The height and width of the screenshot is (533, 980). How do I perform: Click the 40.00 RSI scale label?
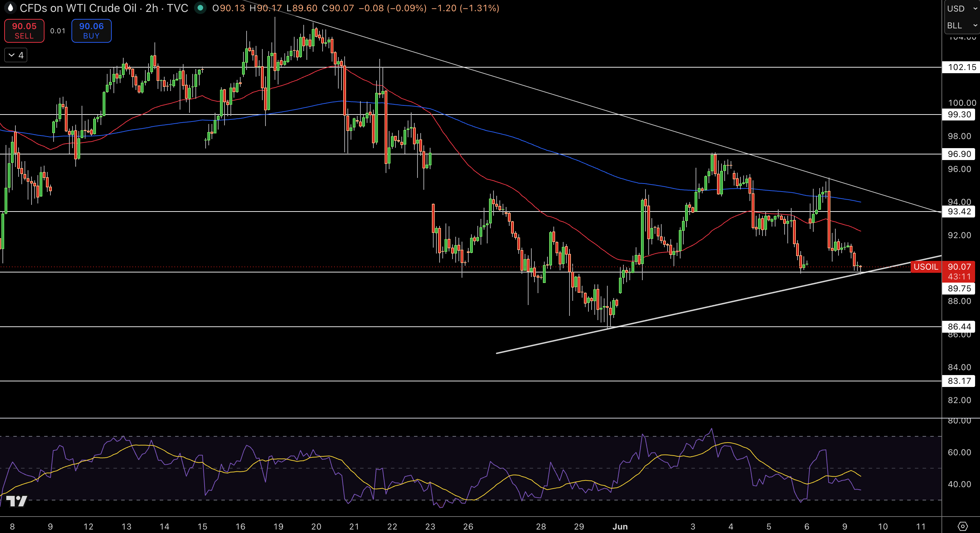pos(959,484)
